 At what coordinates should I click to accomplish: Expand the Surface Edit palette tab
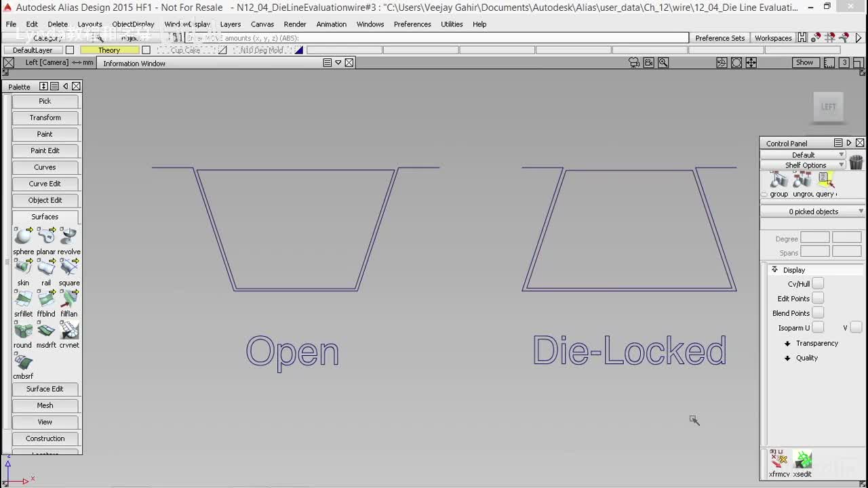click(45, 389)
